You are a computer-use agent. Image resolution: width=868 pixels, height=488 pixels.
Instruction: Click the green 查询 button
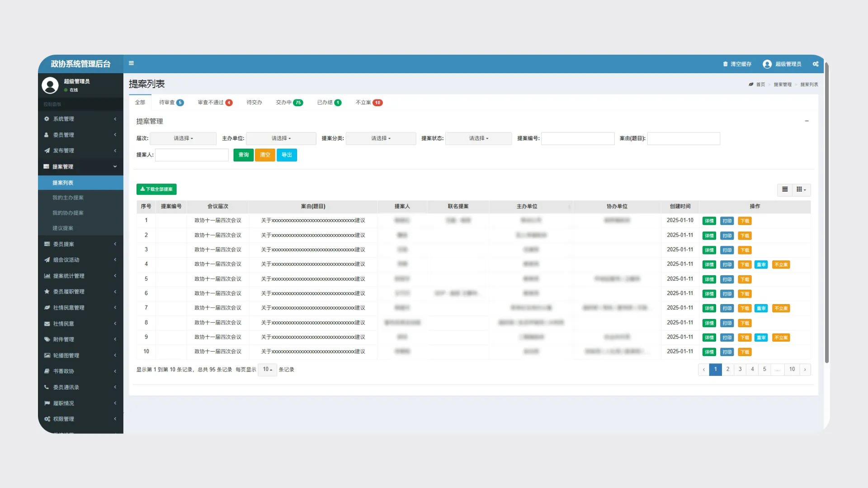point(243,155)
